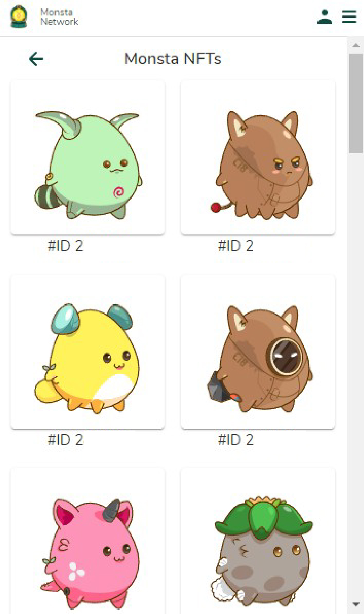Click scrollbar up arrow
The image size is (364, 614).
356,45
